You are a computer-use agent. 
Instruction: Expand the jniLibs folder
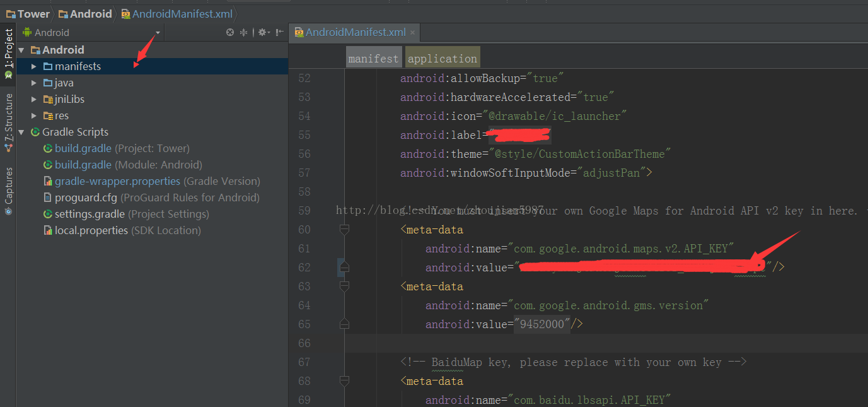[x=34, y=99]
